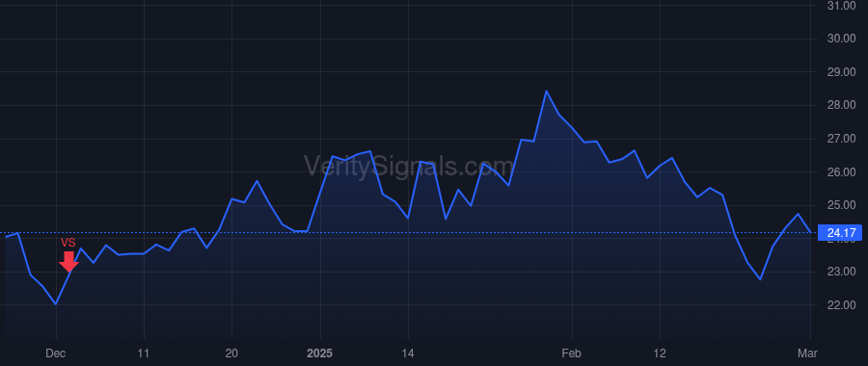Click the 28.00 price axis label
This screenshot has width=868, height=366.
point(841,106)
